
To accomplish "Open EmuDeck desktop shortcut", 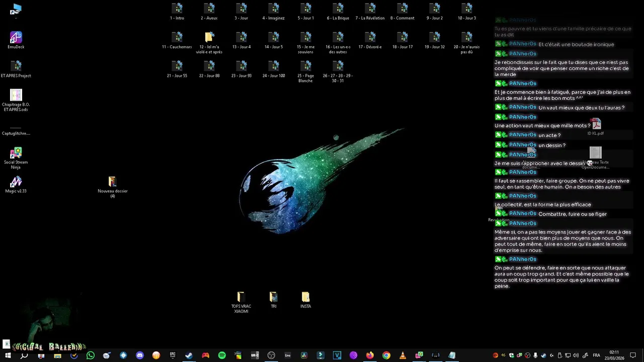I will click(16, 40).
